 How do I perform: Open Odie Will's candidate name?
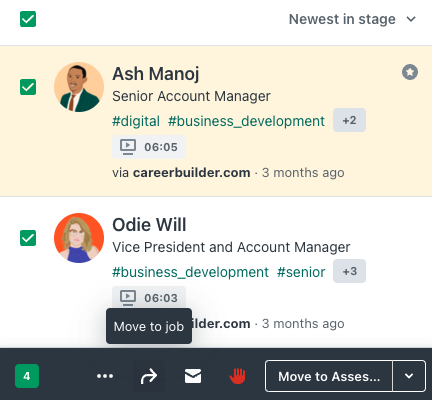point(149,225)
